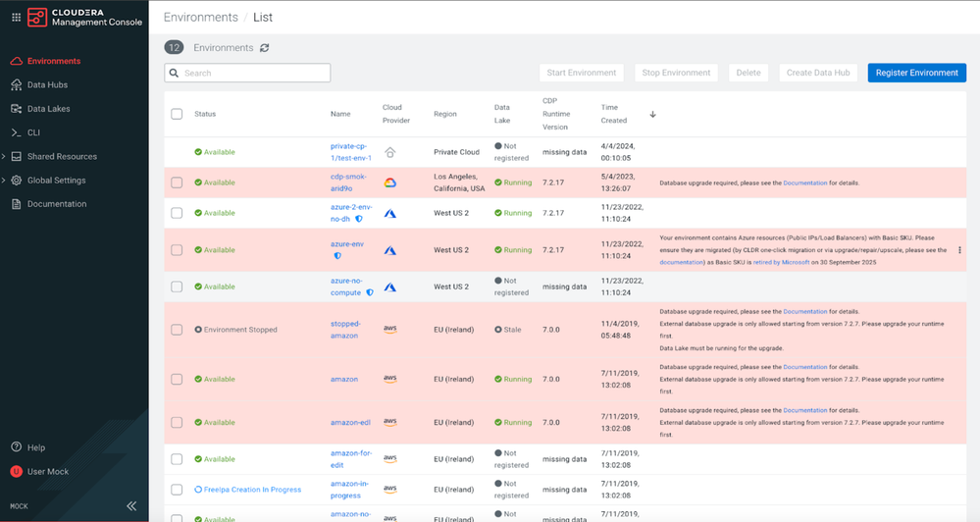Toggle the select-all checkbox in table header
The image size is (980, 522).
(177, 114)
